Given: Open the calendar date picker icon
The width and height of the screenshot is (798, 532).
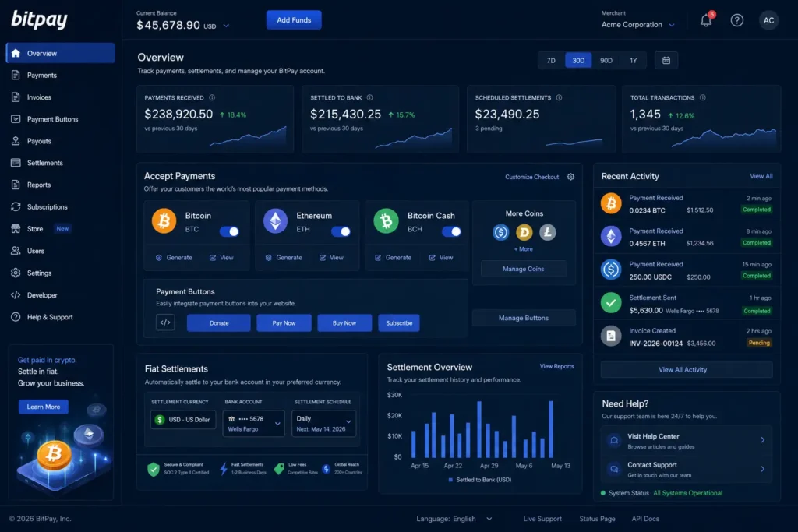Looking at the screenshot, I should click(x=666, y=61).
